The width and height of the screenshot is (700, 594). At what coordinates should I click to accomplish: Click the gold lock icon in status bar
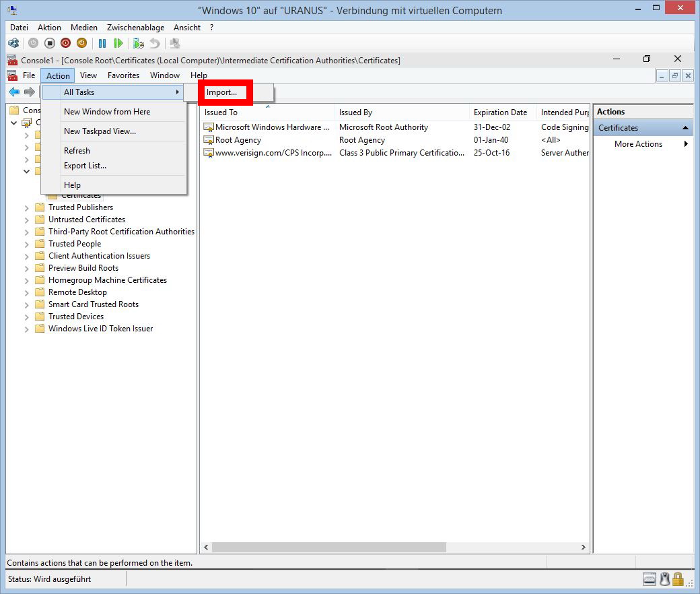pos(678,579)
